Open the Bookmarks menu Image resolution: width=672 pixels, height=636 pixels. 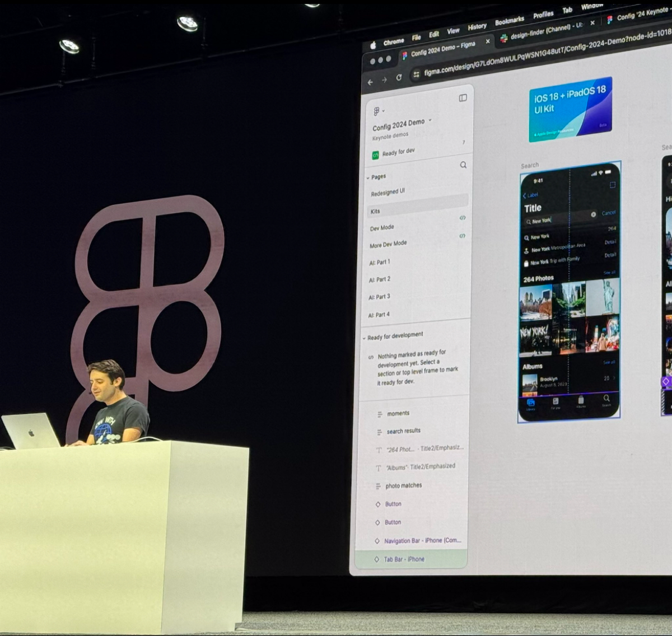(510, 21)
